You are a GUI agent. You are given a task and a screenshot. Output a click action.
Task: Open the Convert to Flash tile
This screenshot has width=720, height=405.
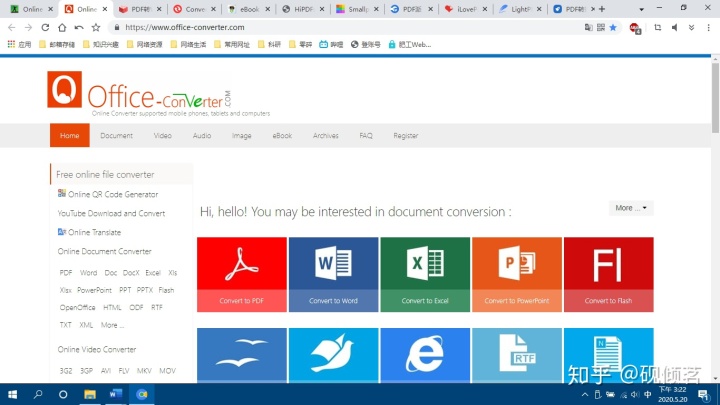[x=608, y=274]
